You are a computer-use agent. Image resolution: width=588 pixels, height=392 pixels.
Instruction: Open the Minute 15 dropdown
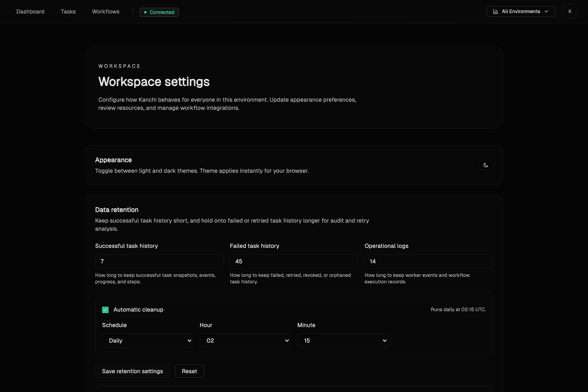coord(343,341)
